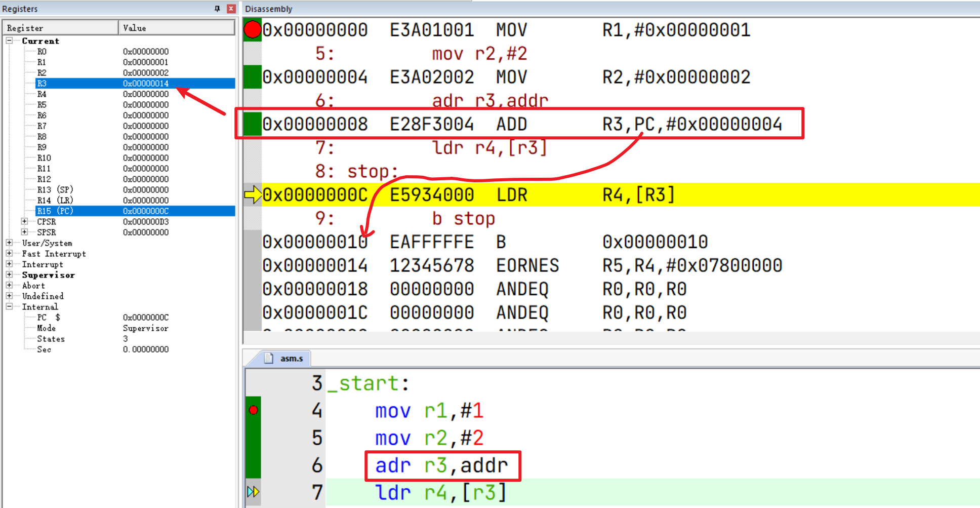Collapse the Internal register group

[9, 306]
